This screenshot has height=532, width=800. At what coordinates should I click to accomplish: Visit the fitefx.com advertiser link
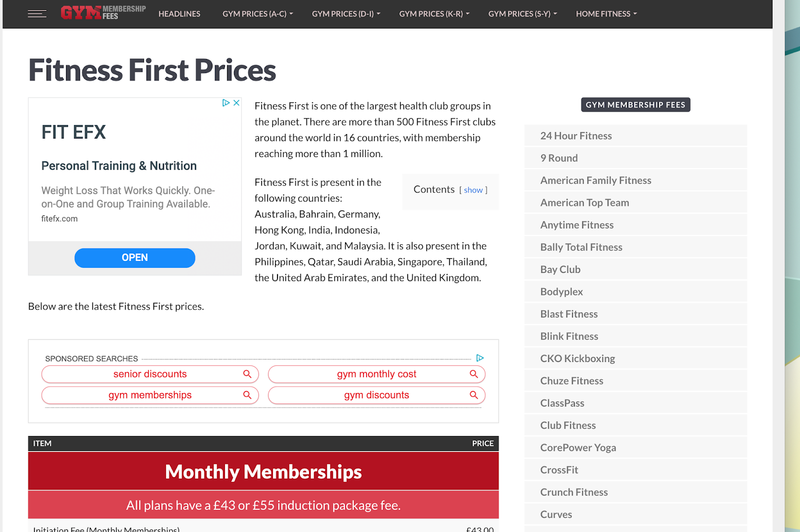[59, 218]
